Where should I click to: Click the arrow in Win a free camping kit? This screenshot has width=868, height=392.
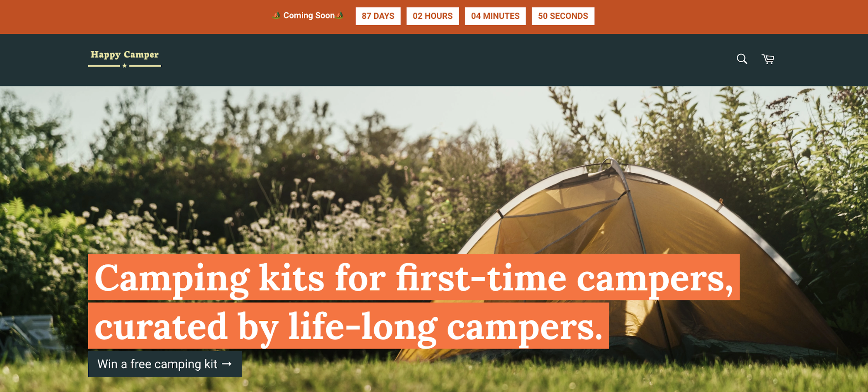click(227, 364)
